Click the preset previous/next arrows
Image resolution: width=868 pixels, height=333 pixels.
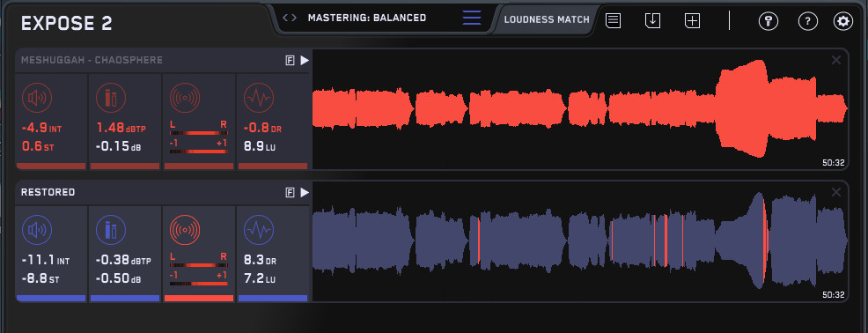pyautogui.click(x=290, y=18)
